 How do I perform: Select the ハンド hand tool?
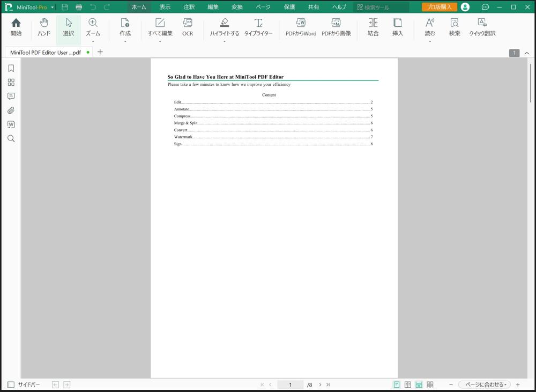pyautogui.click(x=44, y=27)
